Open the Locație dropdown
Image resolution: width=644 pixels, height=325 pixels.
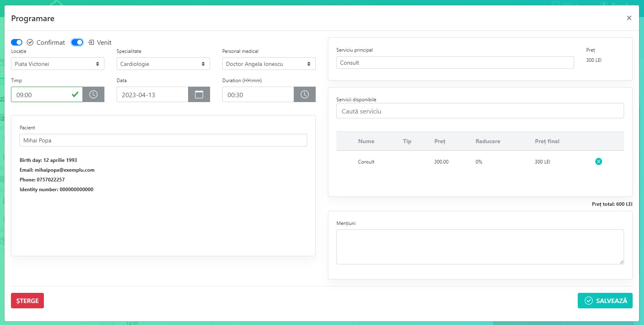tap(57, 64)
